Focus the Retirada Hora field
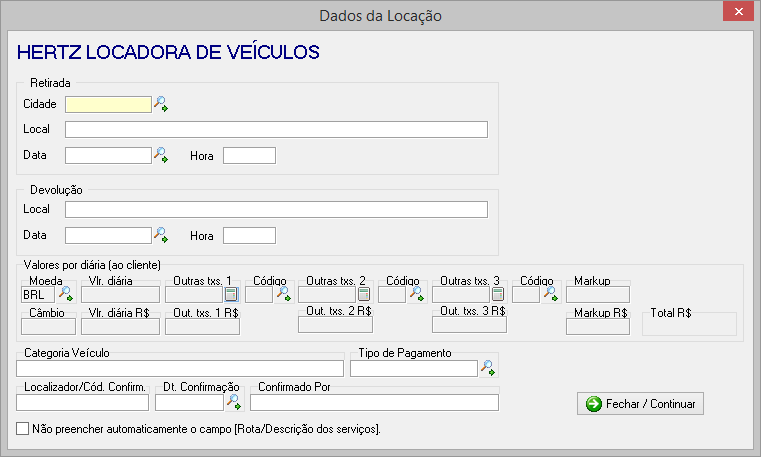This screenshot has width=761, height=457. pyautogui.click(x=249, y=155)
